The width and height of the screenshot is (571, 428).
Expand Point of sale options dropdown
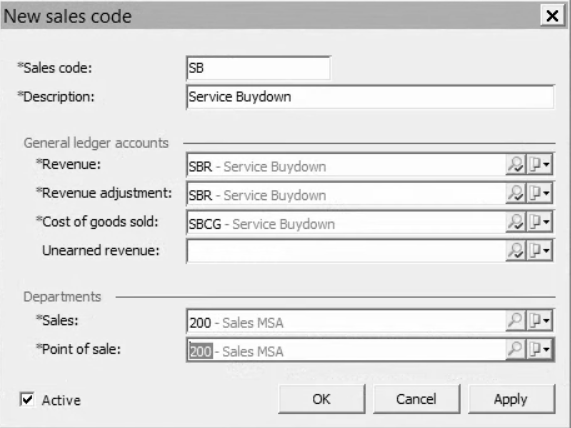click(x=540, y=349)
